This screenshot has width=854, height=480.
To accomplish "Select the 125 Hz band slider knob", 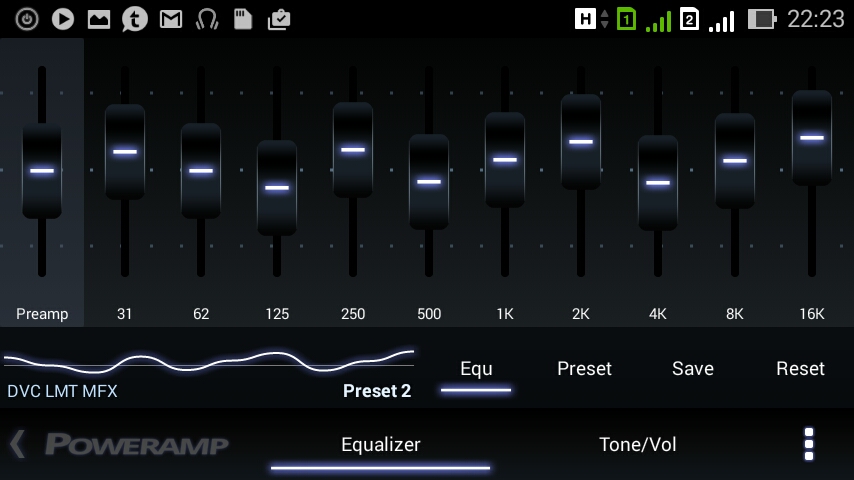I will 277,187.
